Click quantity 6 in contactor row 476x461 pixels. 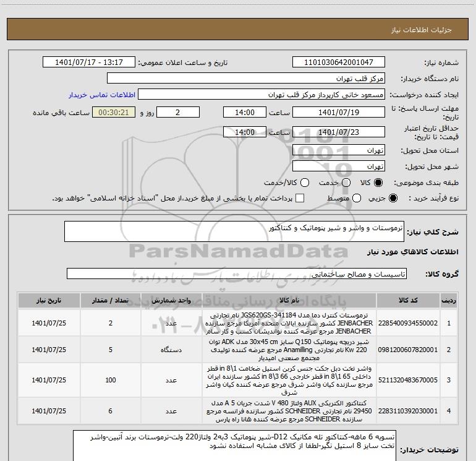coord(111,411)
